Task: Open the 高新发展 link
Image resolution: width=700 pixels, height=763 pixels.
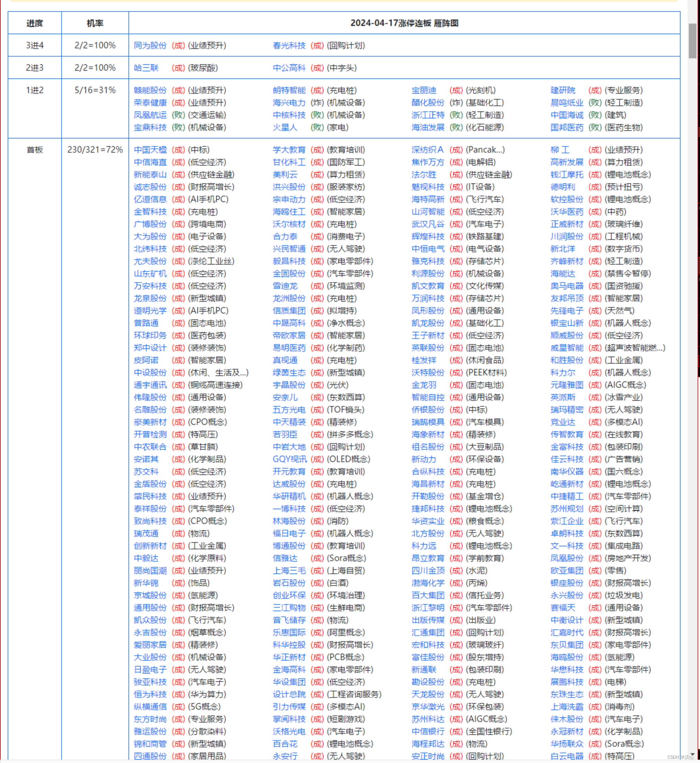Action: [567, 162]
